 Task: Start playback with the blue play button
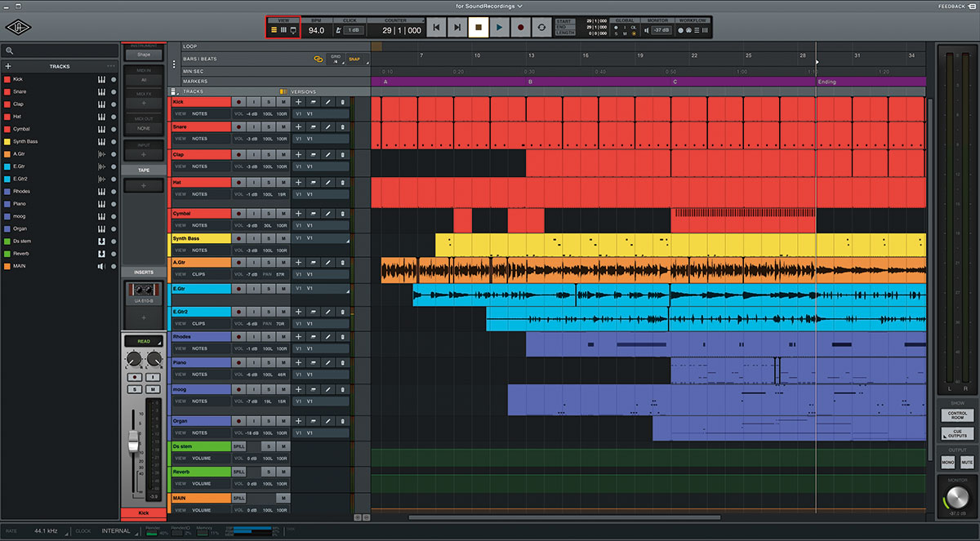click(x=499, y=27)
